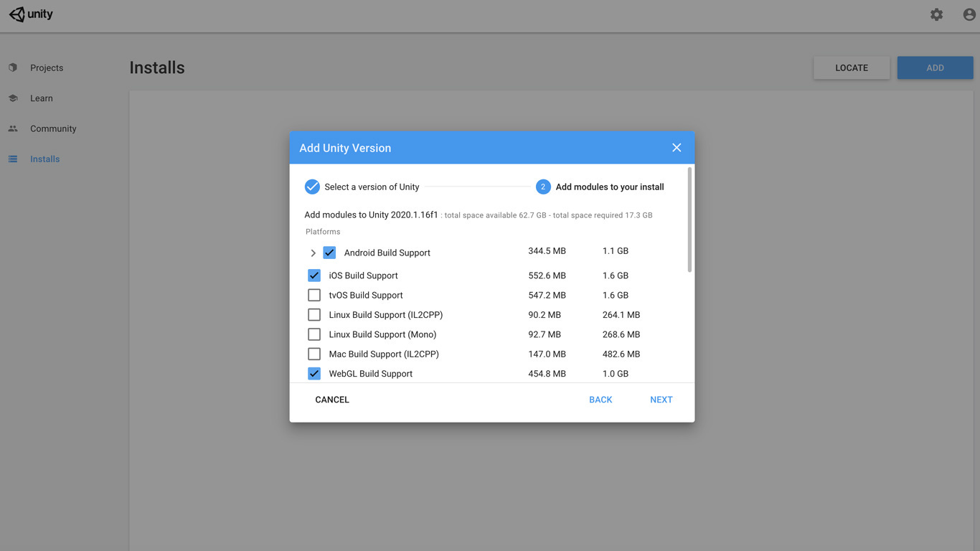The width and height of the screenshot is (980, 551).
Task: Expand Android Build Support submodules
Action: [313, 253]
